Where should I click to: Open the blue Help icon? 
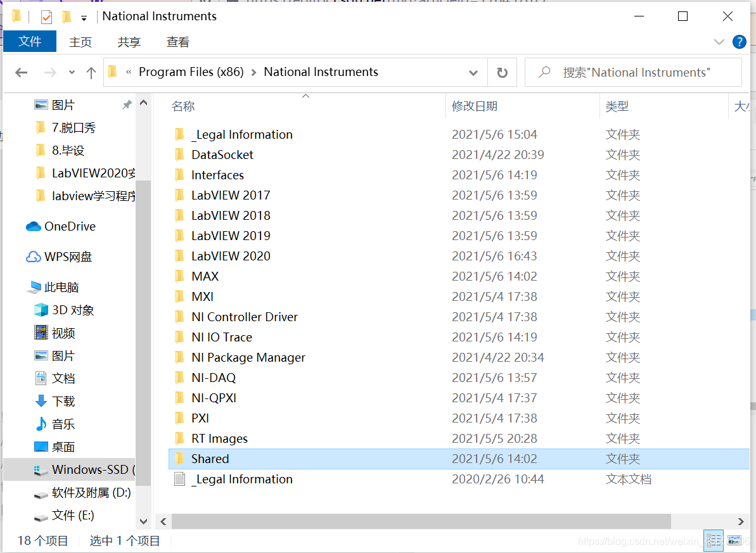[739, 42]
